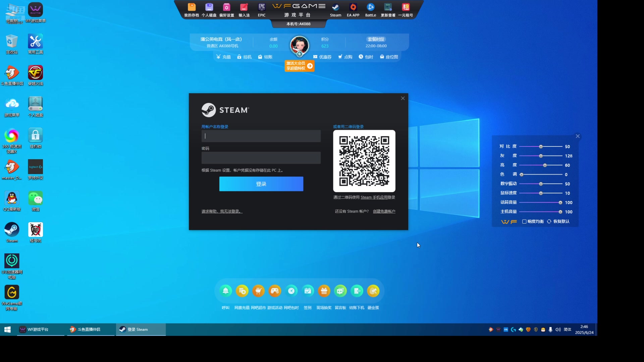The image size is (644, 362).
Task: Open 我的存档 in the top toolbar
Action: pos(192,10)
